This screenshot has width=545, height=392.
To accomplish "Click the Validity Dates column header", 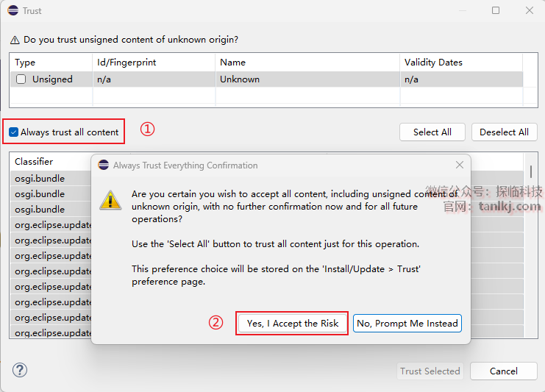I will [434, 63].
